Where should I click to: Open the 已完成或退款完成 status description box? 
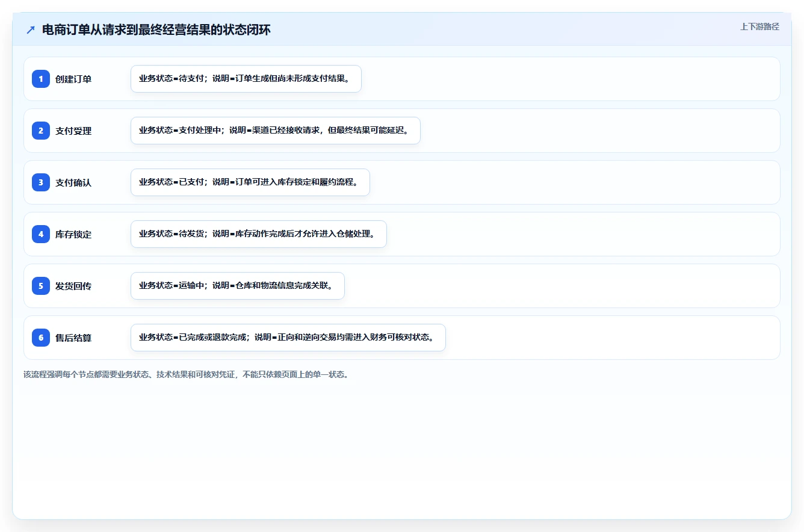point(288,338)
